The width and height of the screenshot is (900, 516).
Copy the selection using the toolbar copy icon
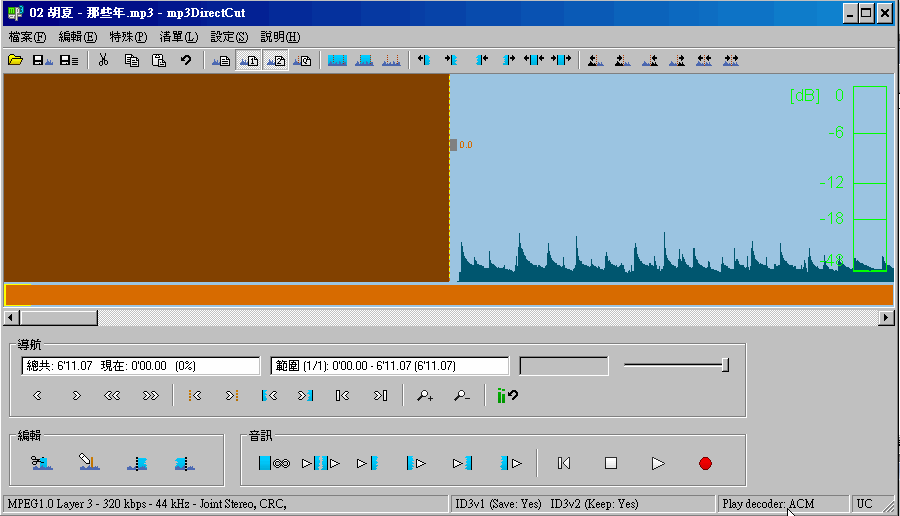131,60
